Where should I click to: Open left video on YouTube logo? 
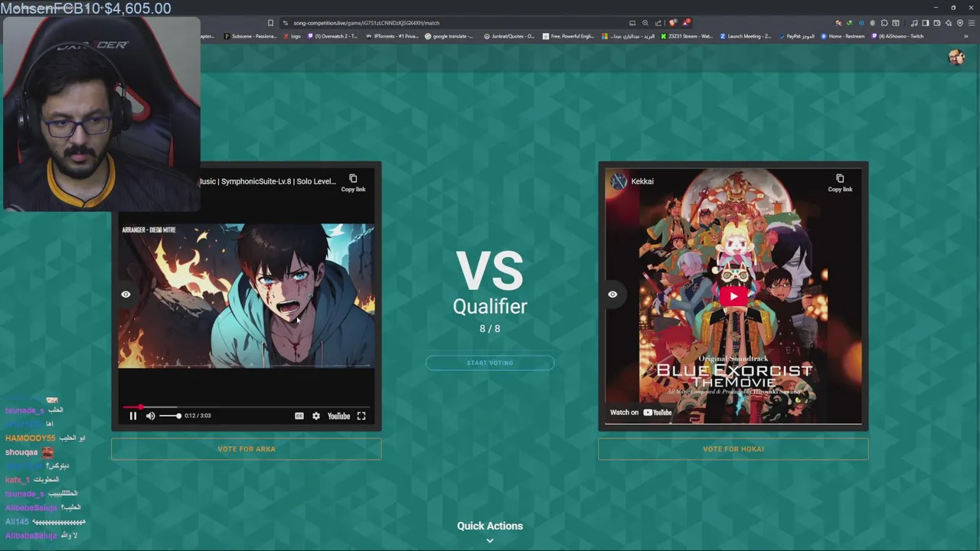(x=338, y=416)
